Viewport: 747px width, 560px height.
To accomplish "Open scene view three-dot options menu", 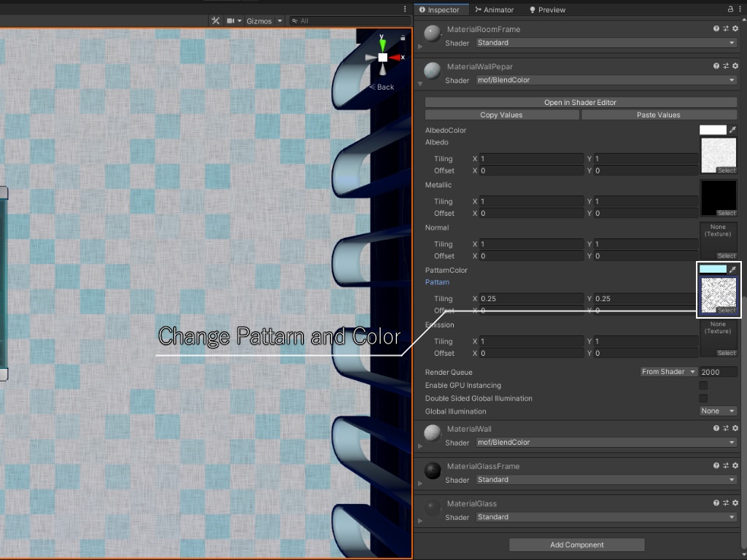I will pos(405,9).
